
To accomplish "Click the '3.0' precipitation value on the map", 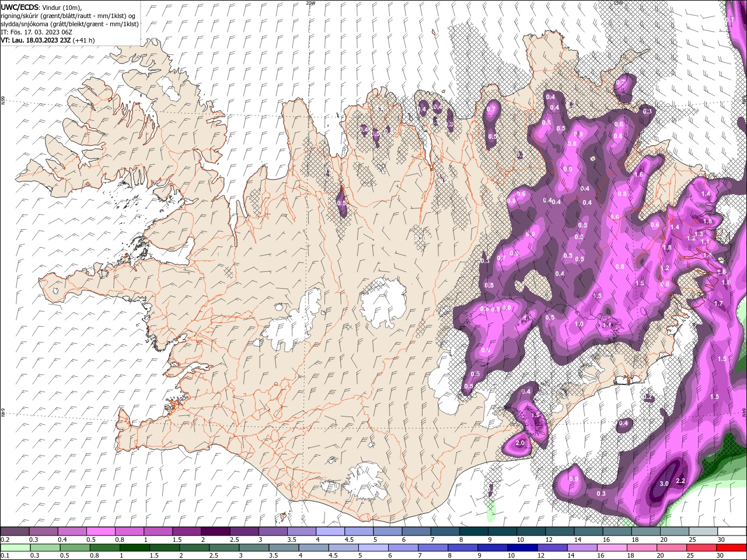I will (664, 484).
